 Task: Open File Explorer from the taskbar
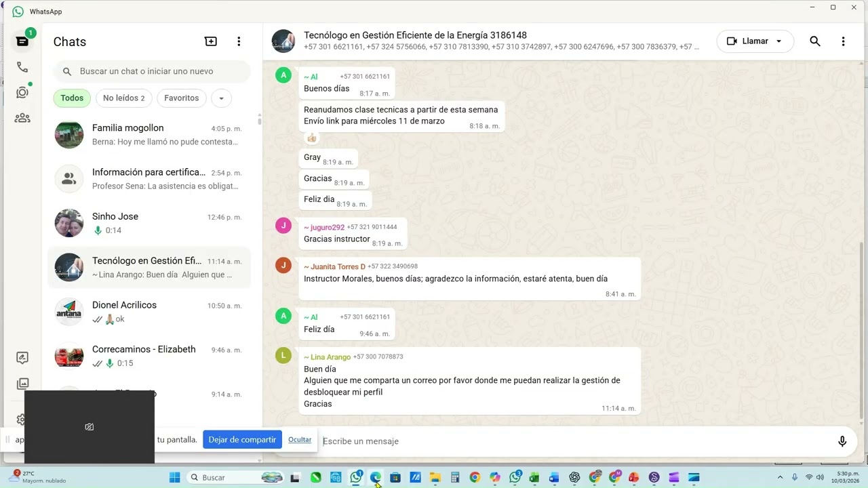pos(435,477)
